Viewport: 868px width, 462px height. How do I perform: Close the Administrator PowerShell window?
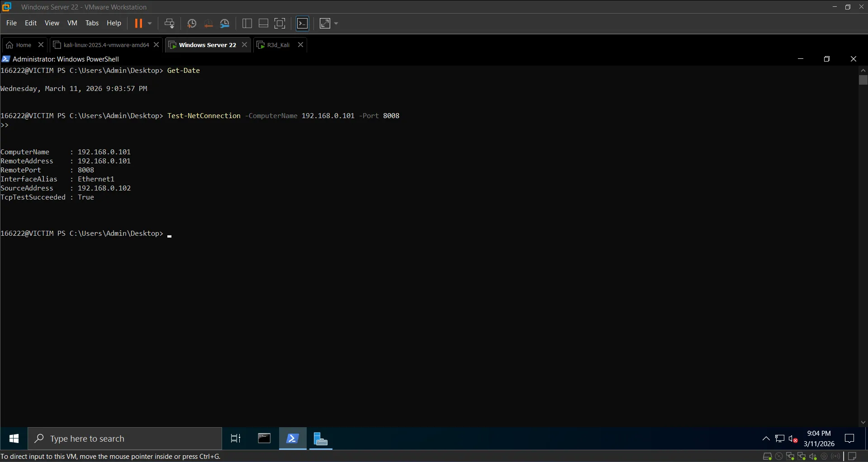click(854, 59)
